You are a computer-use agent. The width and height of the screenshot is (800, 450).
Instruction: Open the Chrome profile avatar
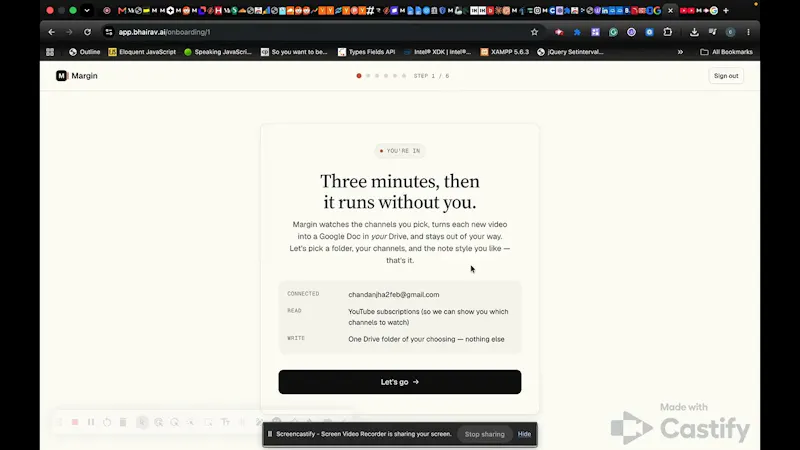(x=731, y=32)
